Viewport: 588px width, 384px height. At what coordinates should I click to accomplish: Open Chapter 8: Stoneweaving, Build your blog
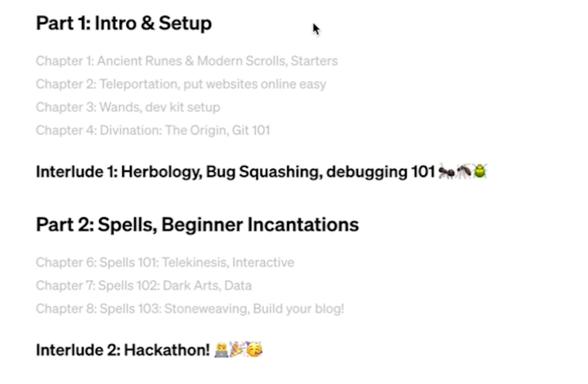click(x=190, y=309)
